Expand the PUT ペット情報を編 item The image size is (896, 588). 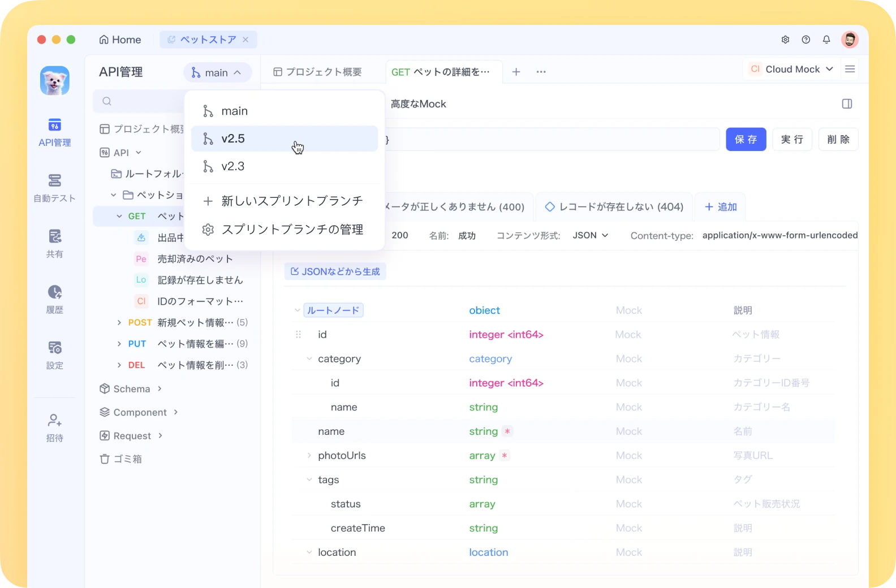point(119,344)
